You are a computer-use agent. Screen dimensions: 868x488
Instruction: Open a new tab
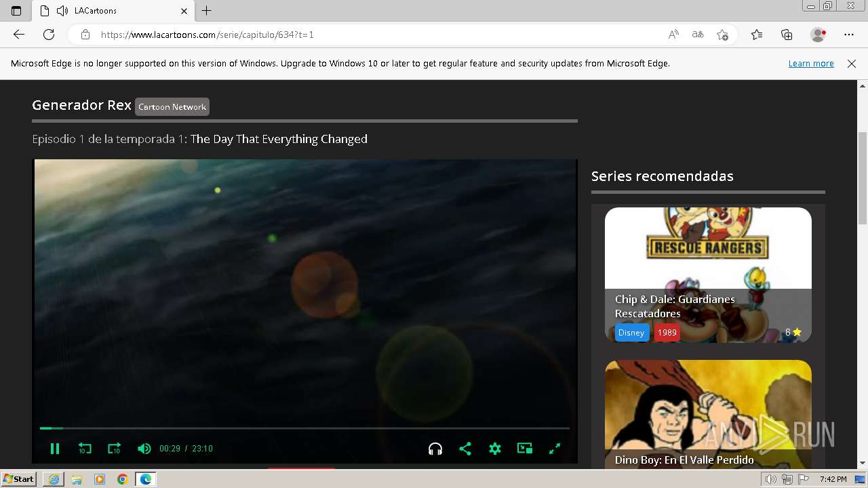point(207,11)
